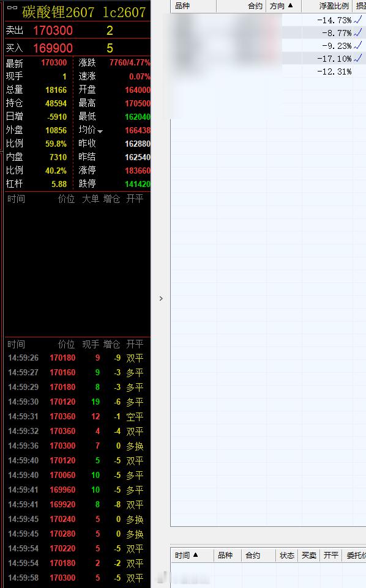The width and height of the screenshot is (366, 588).
Task: Select 持仓 value 48594
Action: coord(56,103)
